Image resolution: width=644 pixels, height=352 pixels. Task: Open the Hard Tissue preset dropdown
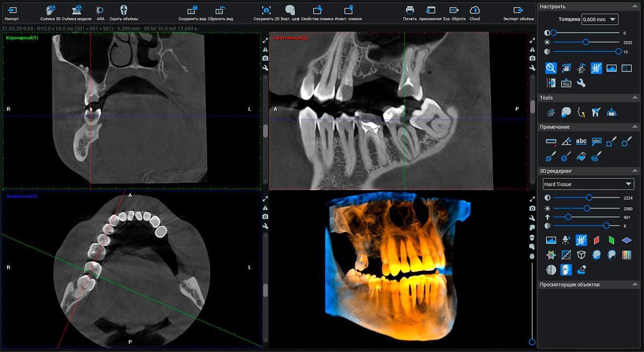pos(587,184)
